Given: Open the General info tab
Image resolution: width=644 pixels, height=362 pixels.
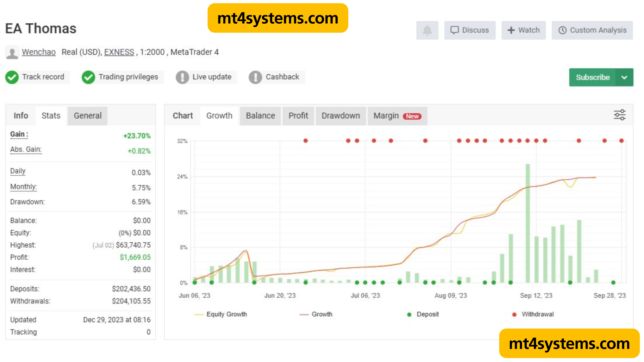Looking at the screenshot, I should tap(88, 116).
